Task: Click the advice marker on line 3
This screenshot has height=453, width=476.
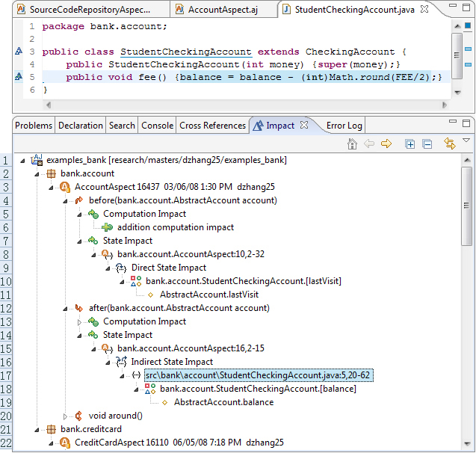Action: pos(19,52)
